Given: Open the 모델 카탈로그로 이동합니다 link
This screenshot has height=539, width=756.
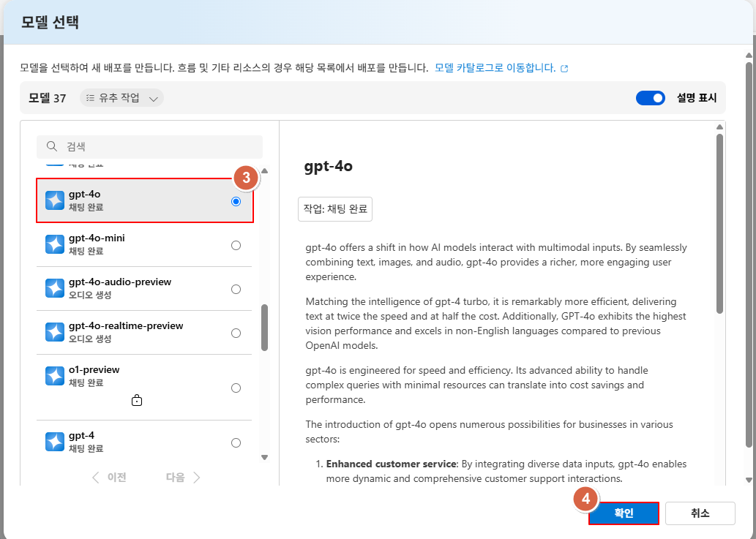Looking at the screenshot, I should (495, 68).
